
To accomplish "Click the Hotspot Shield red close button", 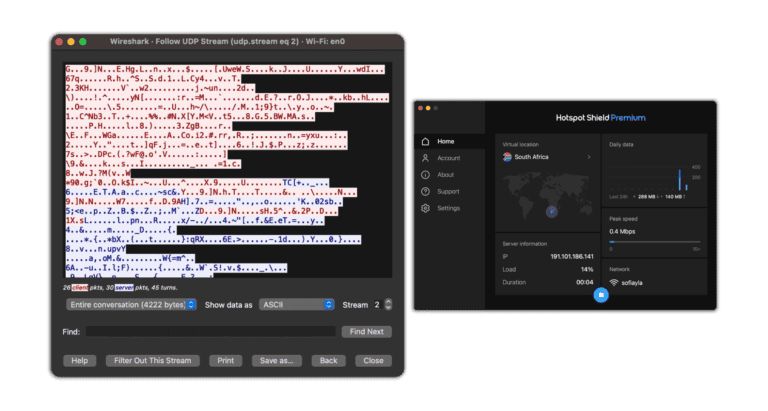I will click(x=420, y=108).
